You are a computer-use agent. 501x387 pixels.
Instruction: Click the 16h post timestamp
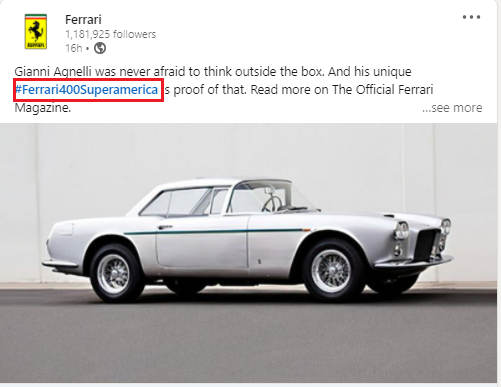click(74, 48)
